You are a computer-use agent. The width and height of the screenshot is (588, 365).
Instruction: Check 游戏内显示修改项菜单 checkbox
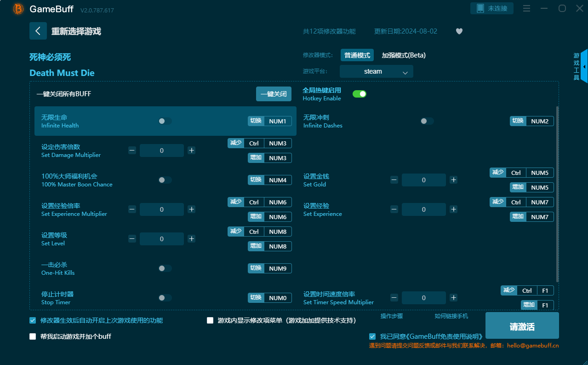click(210, 320)
